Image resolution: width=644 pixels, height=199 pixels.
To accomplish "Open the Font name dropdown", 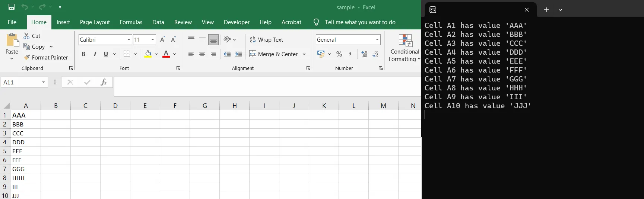I will [x=129, y=40].
